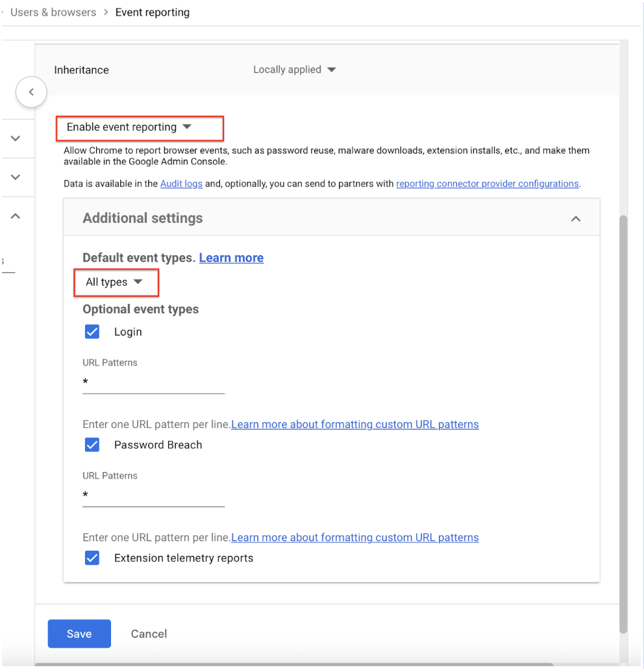Viewport: 644px width, 669px height.
Task: Click Password Breach URL Patterns input field
Action: tap(153, 496)
